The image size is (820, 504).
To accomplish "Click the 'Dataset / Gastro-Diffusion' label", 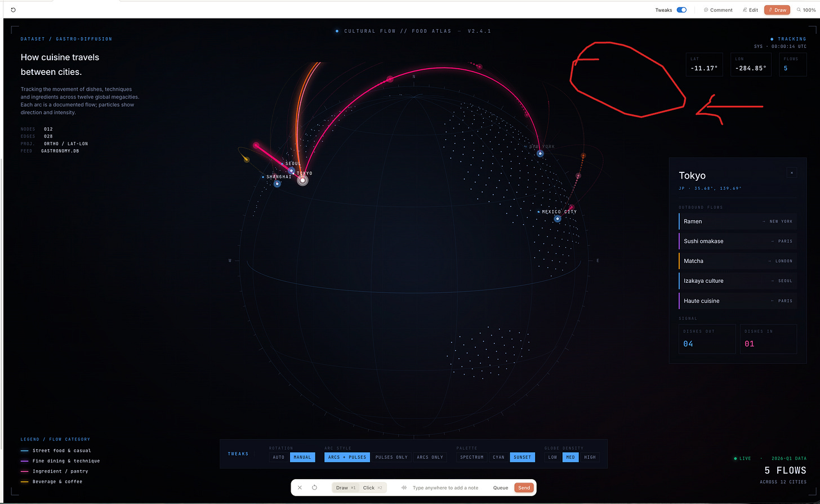I will tap(66, 39).
